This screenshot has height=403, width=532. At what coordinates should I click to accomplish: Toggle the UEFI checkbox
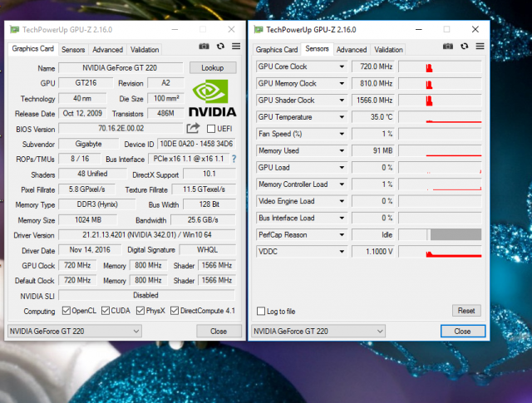(x=211, y=129)
